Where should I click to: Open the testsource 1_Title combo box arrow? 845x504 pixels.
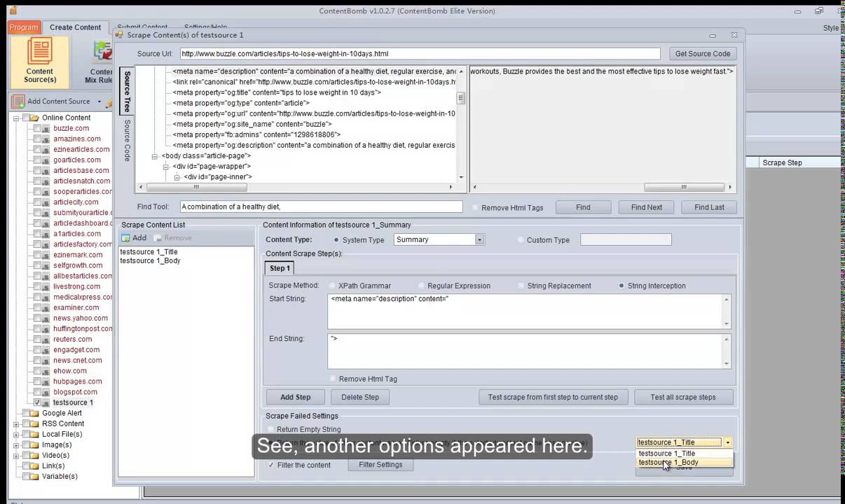[x=728, y=442]
